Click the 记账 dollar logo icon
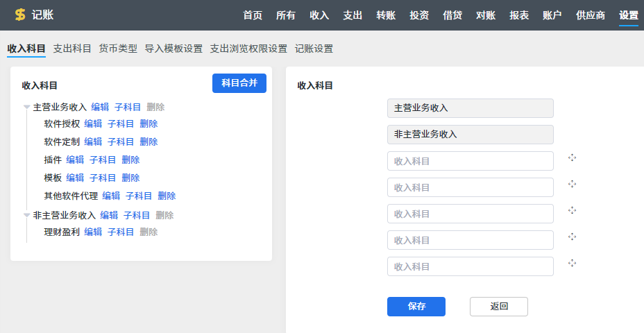This screenshot has height=333, width=644. [x=20, y=15]
